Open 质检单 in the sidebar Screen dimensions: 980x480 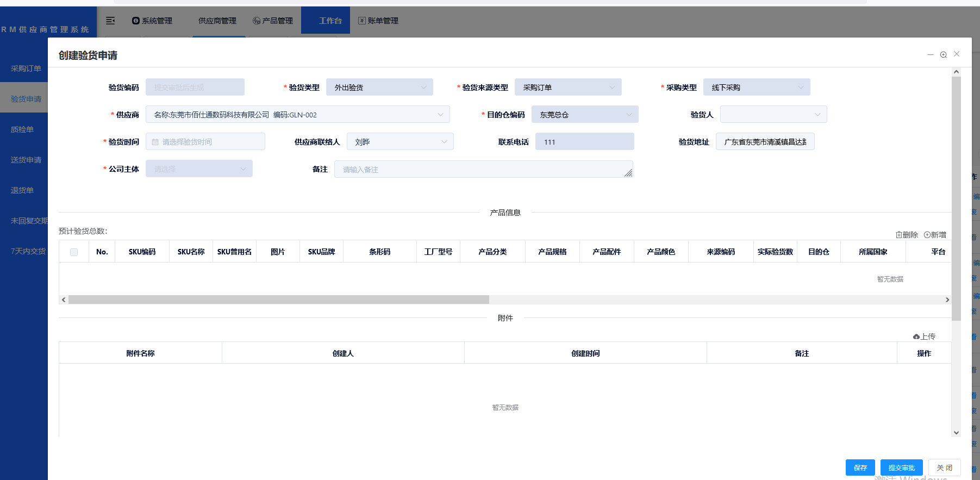coord(22,129)
